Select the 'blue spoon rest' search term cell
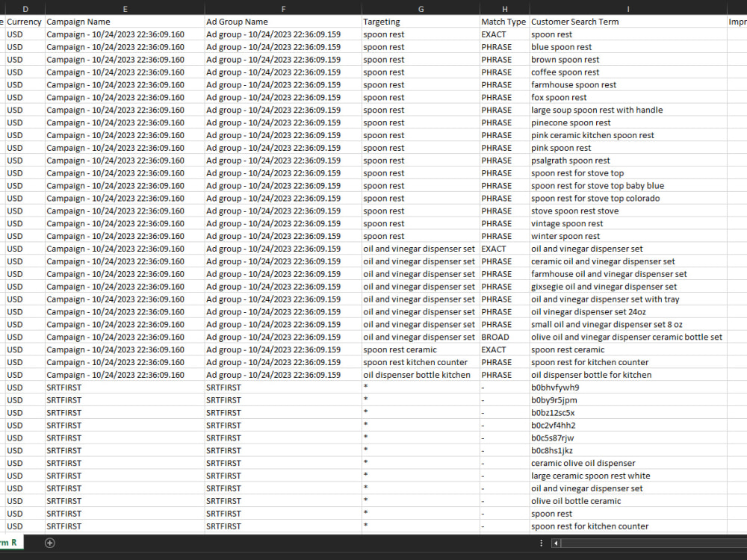This screenshot has height=560, width=747. 628,47
